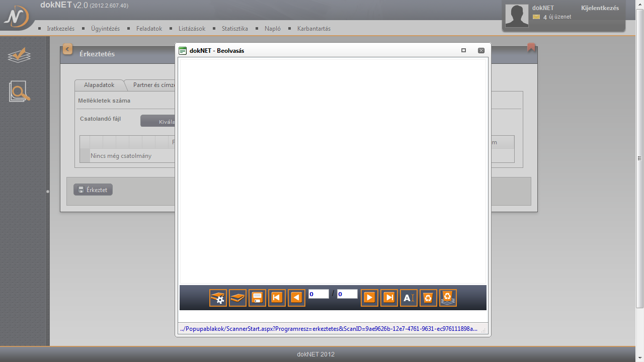This screenshot has width=644, height=362.
Task: Open the document search sidebar icon
Action: click(20, 91)
